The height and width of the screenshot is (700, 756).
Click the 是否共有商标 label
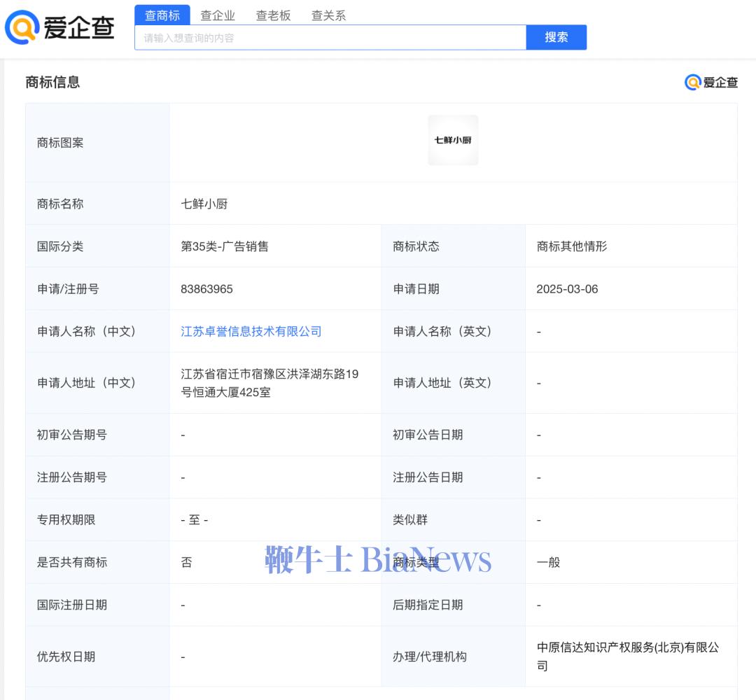coord(72,562)
